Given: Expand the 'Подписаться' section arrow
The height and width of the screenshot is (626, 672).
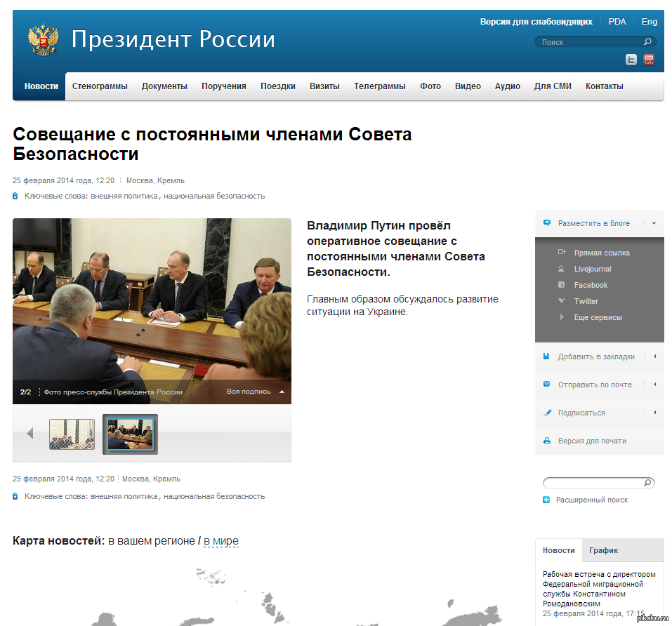Looking at the screenshot, I should click(x=654, y=413).
